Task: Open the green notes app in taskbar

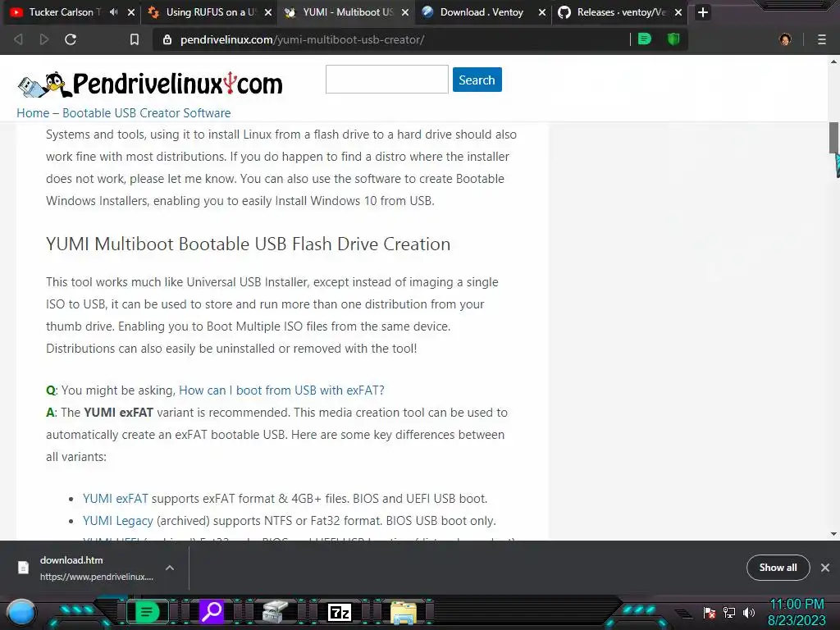Action: (x=147, y=612)
